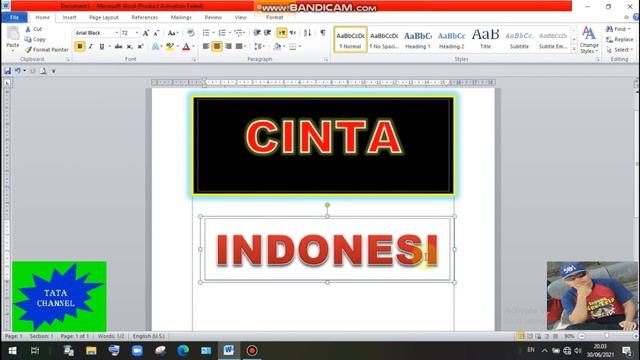Screen dimensions: 640x360
Task: Click the Replace button
Action: (620, 40)
